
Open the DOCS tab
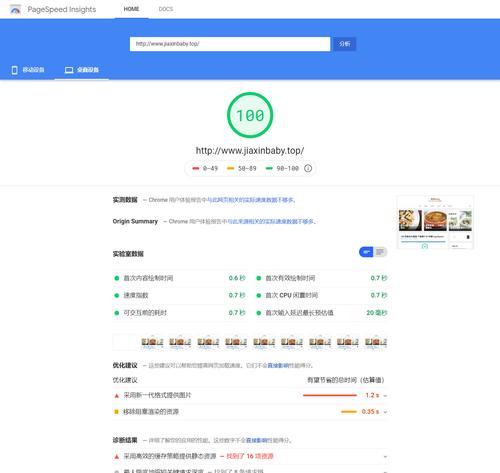tap(166, 9)
